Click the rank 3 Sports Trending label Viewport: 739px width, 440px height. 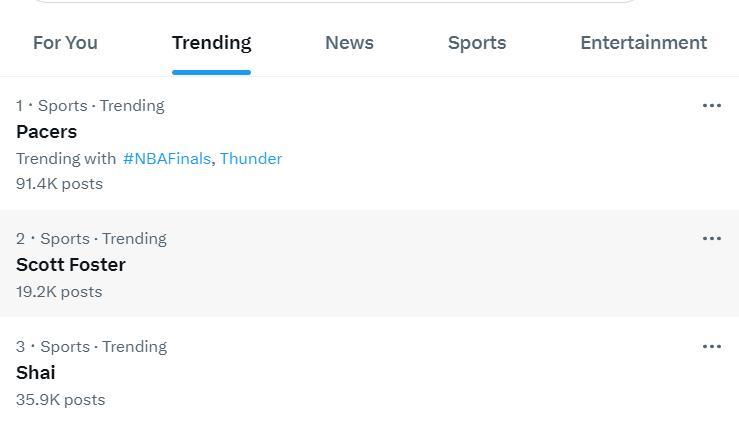point(91,346)
